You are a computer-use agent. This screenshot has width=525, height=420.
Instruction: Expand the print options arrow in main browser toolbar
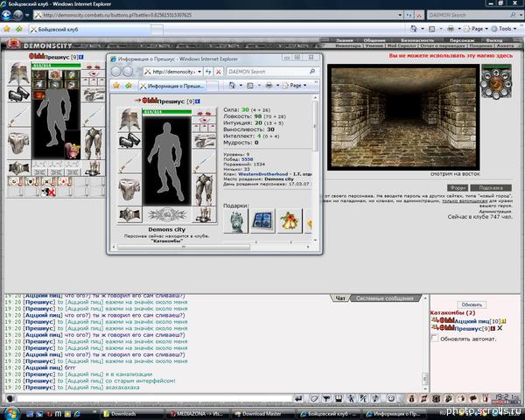pyautogui.click(x=459, y=29)
